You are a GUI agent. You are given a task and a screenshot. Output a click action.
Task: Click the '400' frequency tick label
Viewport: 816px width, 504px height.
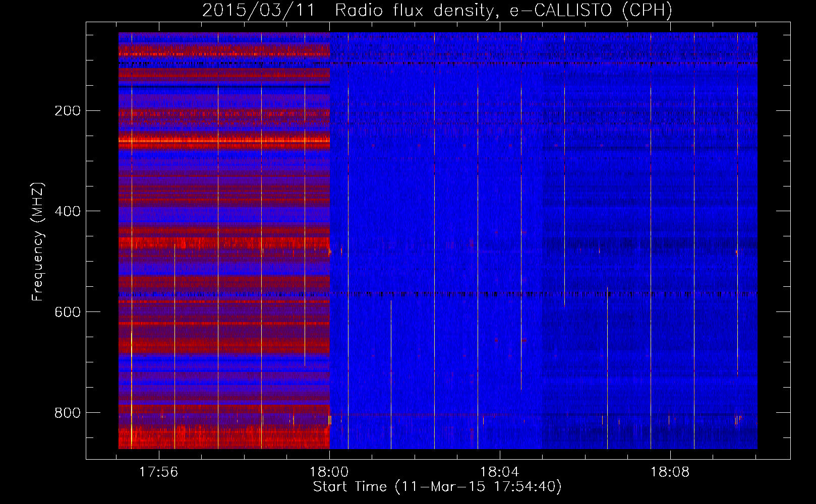point(68,211)
